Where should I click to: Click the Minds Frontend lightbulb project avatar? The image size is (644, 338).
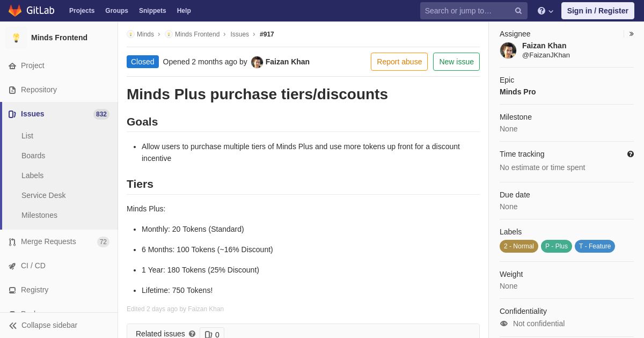(x=16, y=38)
